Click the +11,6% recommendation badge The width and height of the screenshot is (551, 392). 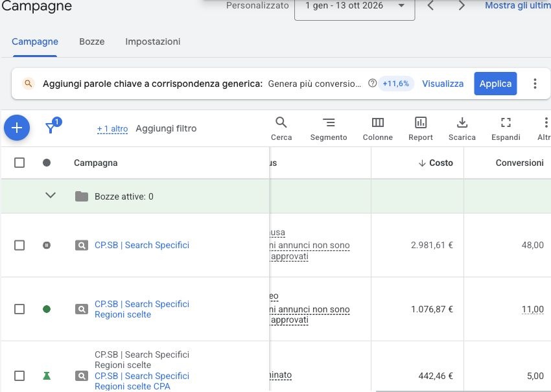tap(395, 84)
